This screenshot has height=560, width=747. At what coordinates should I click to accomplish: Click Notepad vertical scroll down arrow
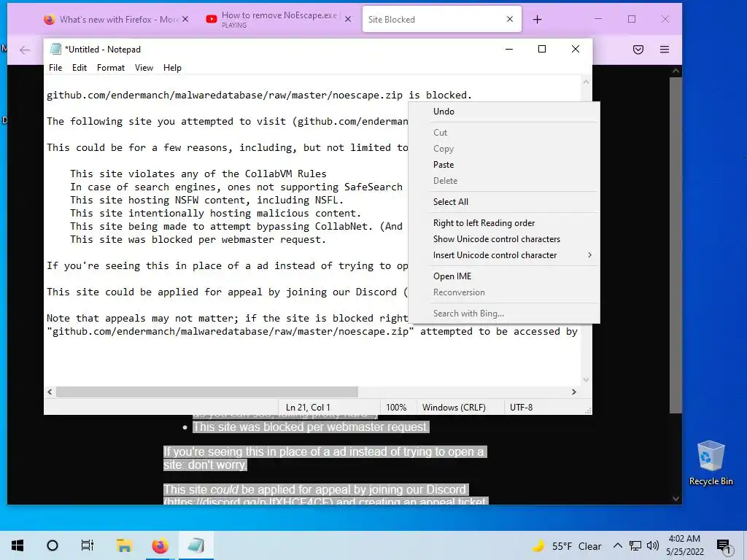tap(586, 379)
